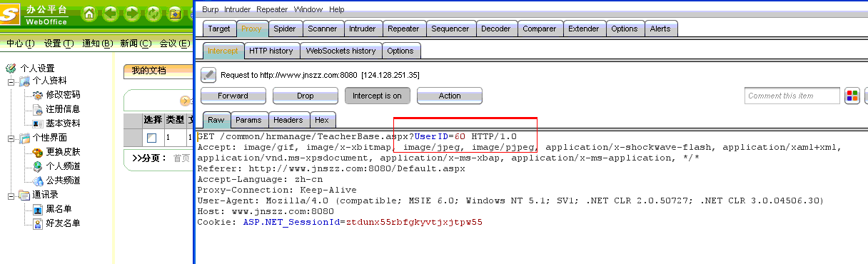Click the Action button
Screen dimensions: 868x264
[450, 96]
